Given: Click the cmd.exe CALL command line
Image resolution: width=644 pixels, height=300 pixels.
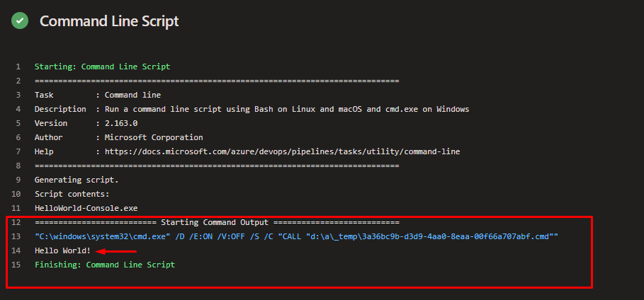Looking at the screenshot, I should coord(296,237).
